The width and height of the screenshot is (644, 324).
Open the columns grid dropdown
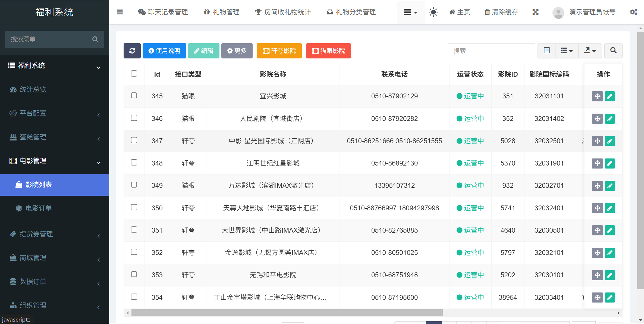[567, 51]
